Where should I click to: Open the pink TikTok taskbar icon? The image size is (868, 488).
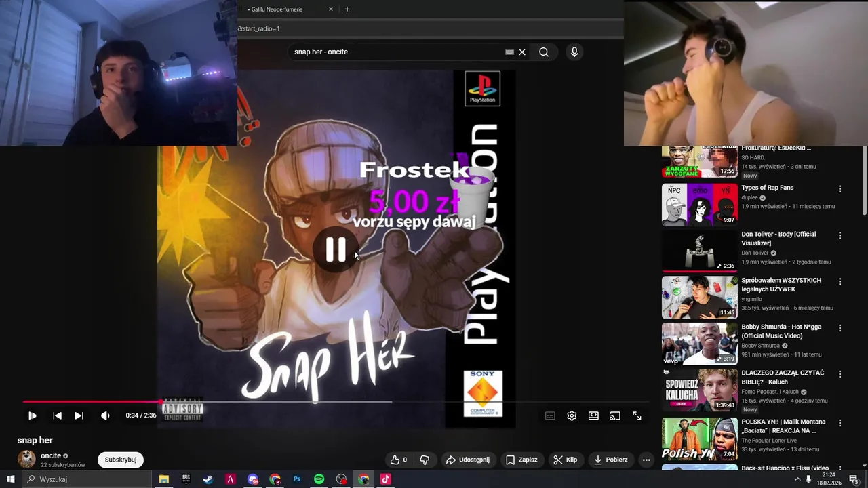pyautogui.click(x=385, y=479)
